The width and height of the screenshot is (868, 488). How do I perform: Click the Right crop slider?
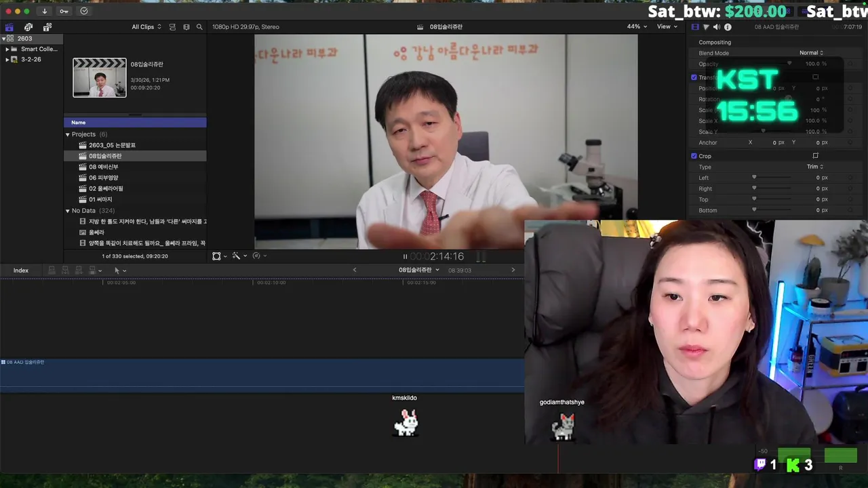771,188
